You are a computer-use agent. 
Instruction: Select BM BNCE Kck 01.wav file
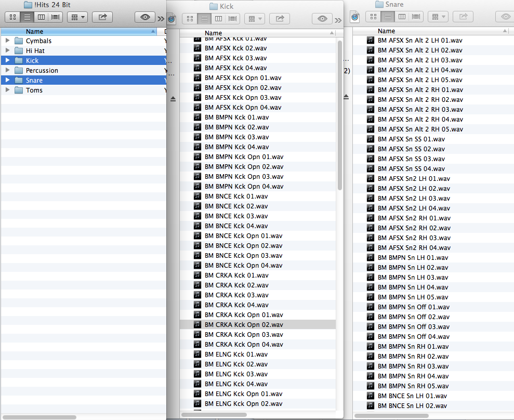point(236,196)
